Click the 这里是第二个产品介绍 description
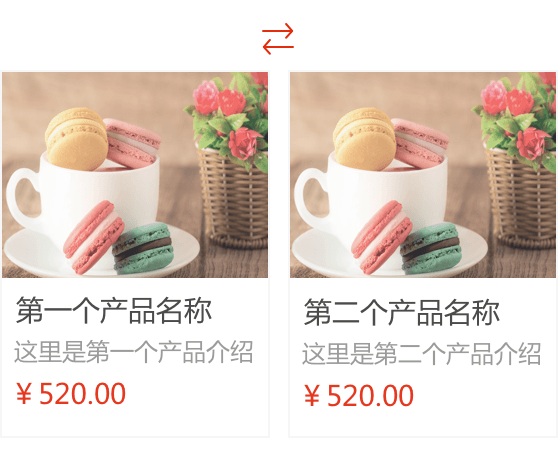 click(422, 354)
